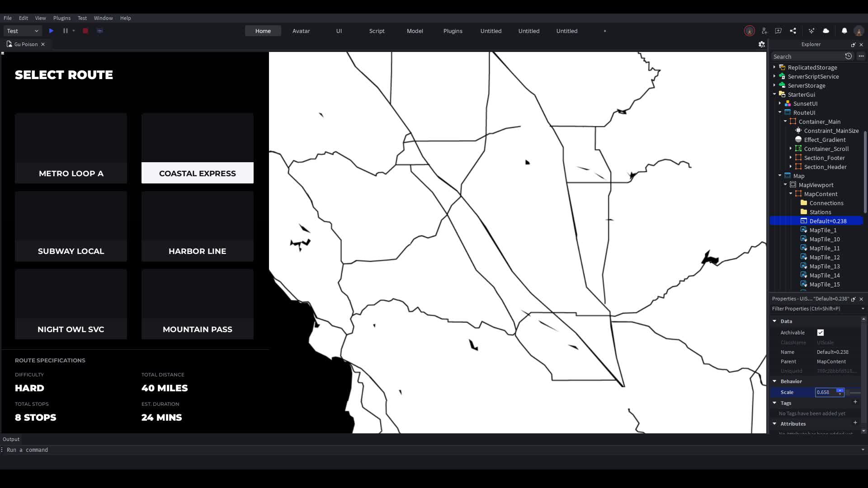
Task: Select the NIGHT OWL SVC route
Action: pyautogui.click(x=71, y=304)
